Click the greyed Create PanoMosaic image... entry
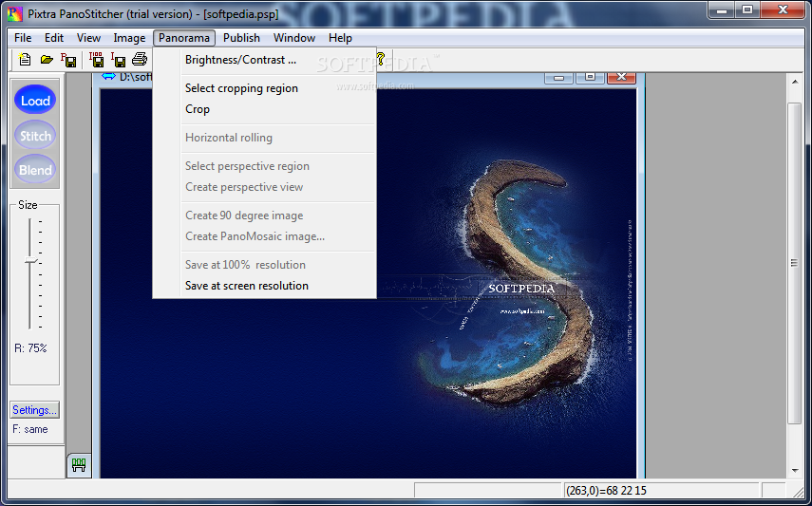This screenshot has height=506, width=812. coord(265,236)
